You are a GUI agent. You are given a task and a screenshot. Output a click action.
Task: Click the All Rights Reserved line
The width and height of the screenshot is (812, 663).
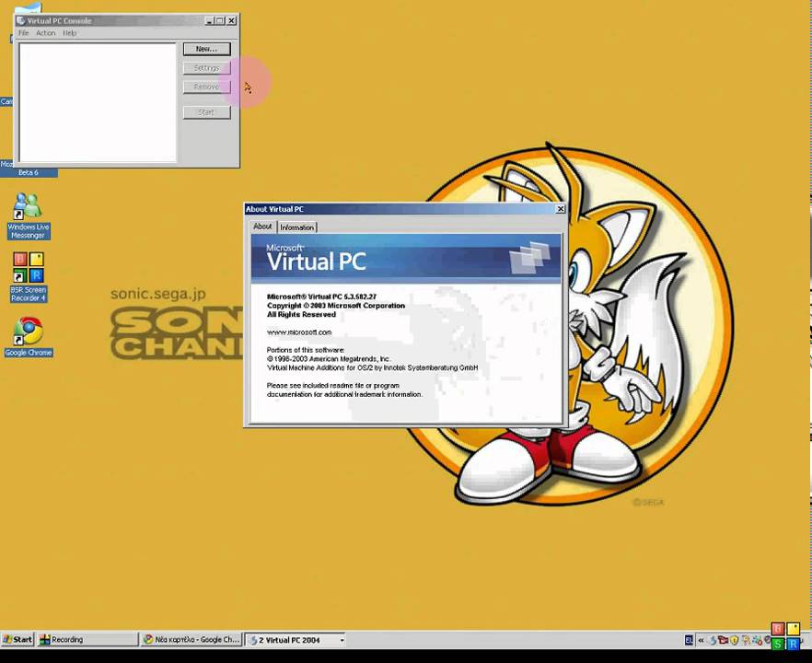tap(301, 314)
